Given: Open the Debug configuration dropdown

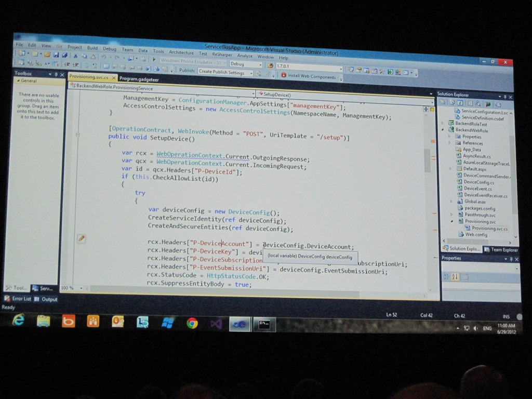Looking at the screenshot, I should pos(246,64).
